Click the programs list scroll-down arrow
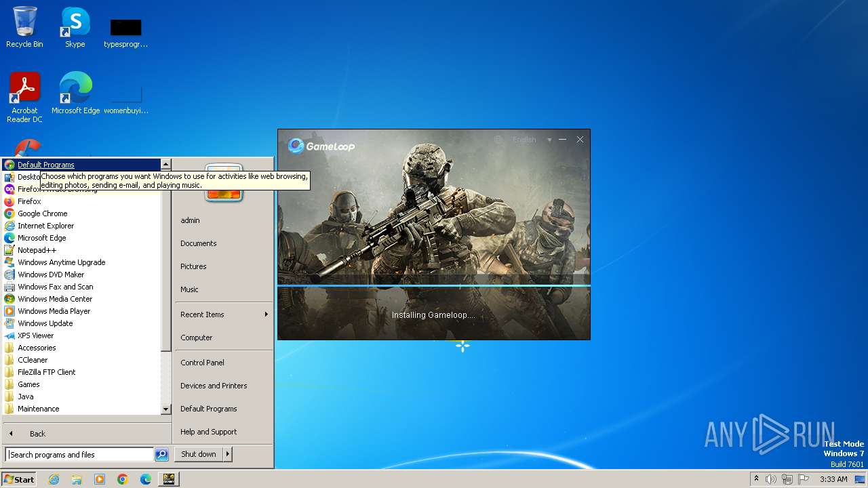Image resolution: width=868 pixels, height=488 pixels. click(x=165, y=409)
